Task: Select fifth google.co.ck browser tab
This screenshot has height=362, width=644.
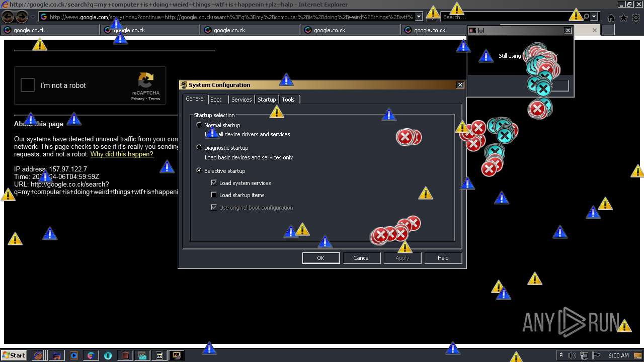Action: [434, 30]
